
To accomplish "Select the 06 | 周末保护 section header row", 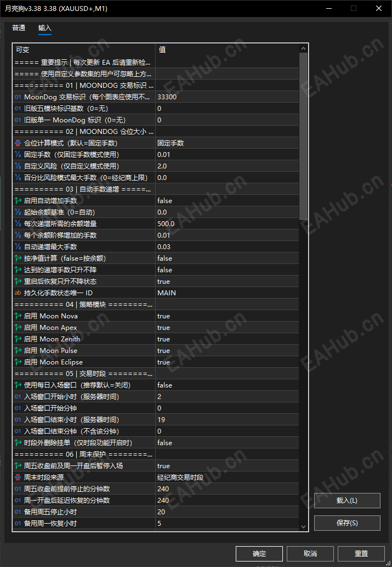I will 156,454.
